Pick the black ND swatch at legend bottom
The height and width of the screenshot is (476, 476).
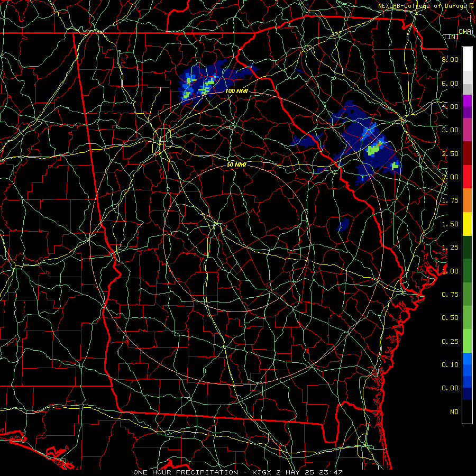point(467,411)
